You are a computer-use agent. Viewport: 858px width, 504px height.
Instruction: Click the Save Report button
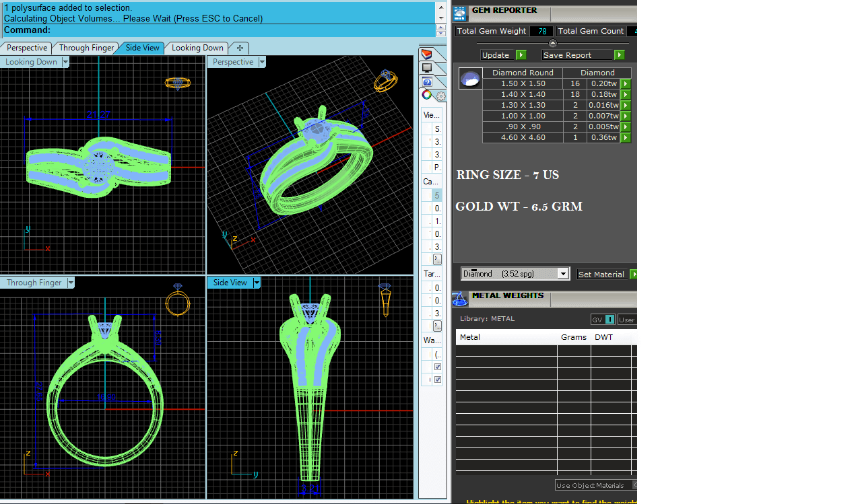coord(577,55)
